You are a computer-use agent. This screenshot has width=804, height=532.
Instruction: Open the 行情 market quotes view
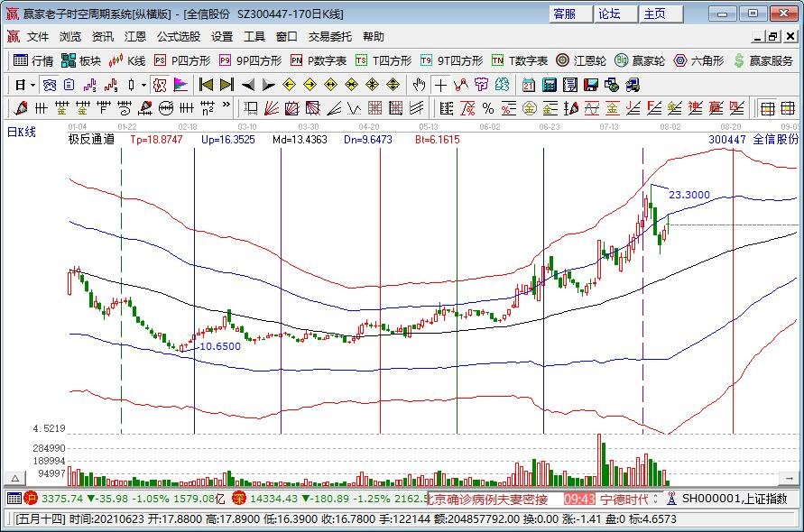point(33,60)
